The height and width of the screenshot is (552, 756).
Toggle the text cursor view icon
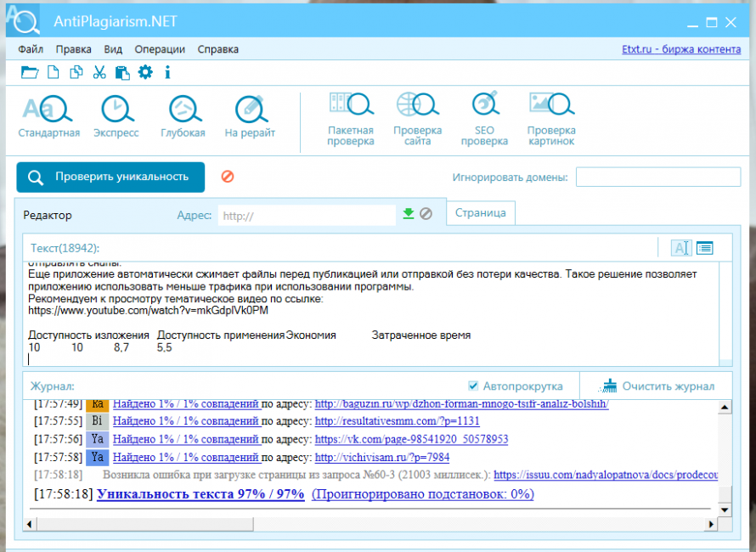(681, 248)
